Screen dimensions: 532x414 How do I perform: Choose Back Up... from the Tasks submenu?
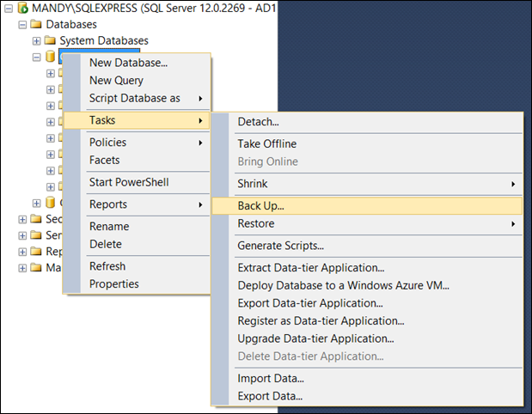point(260,205)
